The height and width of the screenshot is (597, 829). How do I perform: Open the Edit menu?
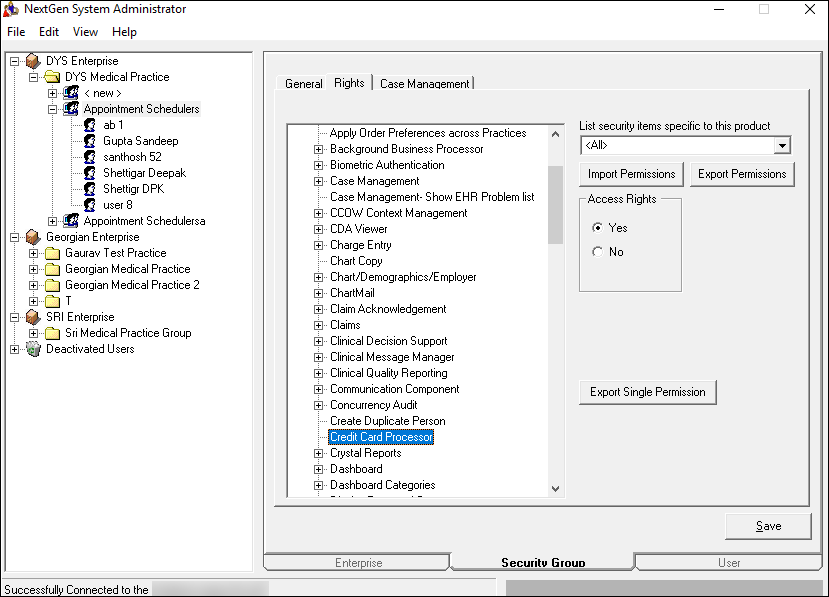49,32
